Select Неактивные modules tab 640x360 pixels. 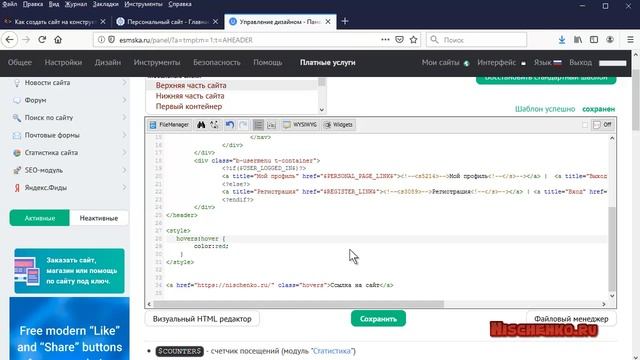click(x=99, y=218)
